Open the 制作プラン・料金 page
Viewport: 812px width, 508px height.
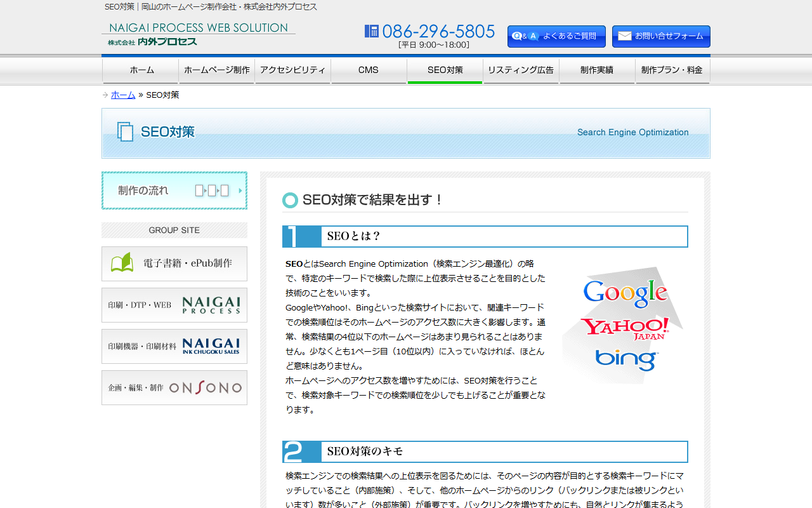point(672,70)
